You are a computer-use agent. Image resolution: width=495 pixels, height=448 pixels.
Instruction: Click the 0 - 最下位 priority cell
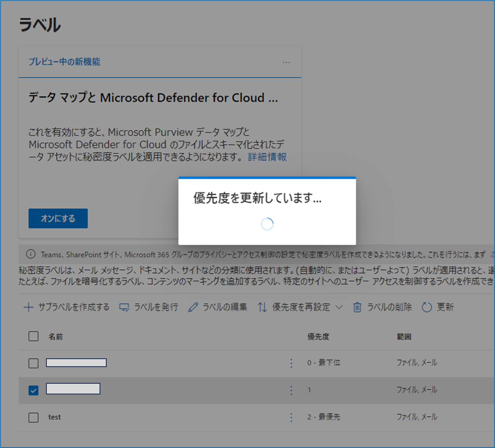324,363
